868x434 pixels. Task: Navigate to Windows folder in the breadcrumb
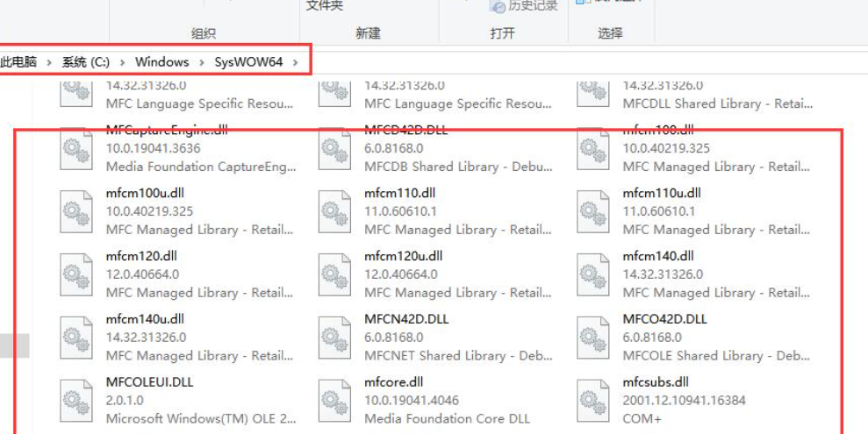[161, 62]
